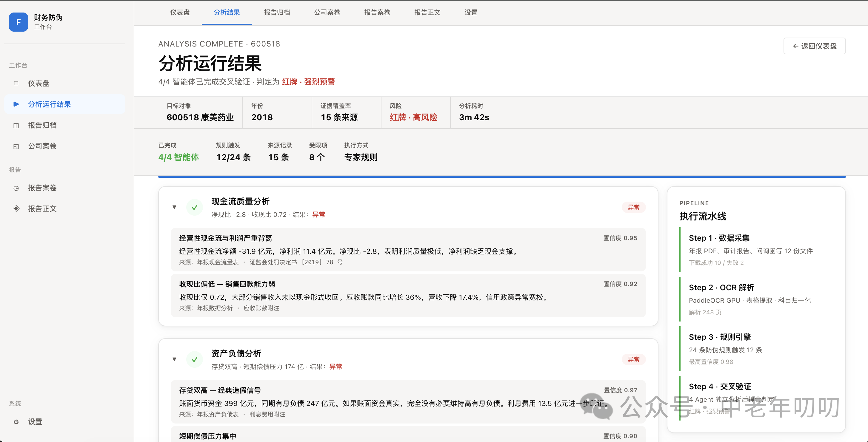Click the 异常 badge on 现金流质量分析
Screen dimensions: 868x442
(x=633, y=207)
